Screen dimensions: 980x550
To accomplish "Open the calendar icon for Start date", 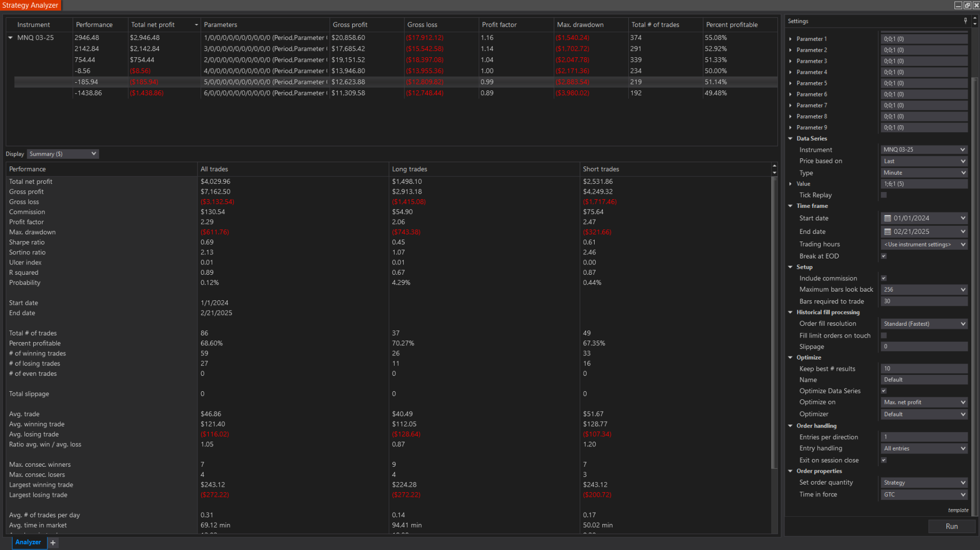I will click(x=888, y=218).
